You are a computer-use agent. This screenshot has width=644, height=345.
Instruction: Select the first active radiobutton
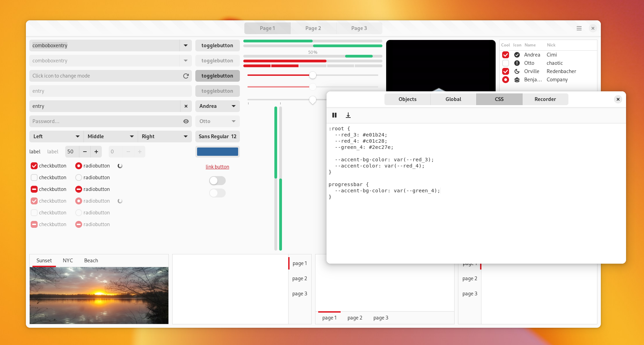[x=79, y=166]
